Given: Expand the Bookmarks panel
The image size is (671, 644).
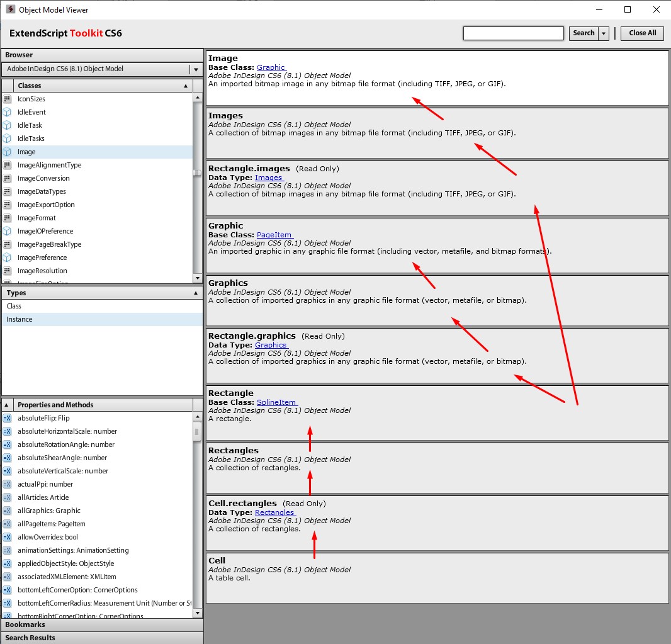Looking at the screenshot, I should pos(102,625).
